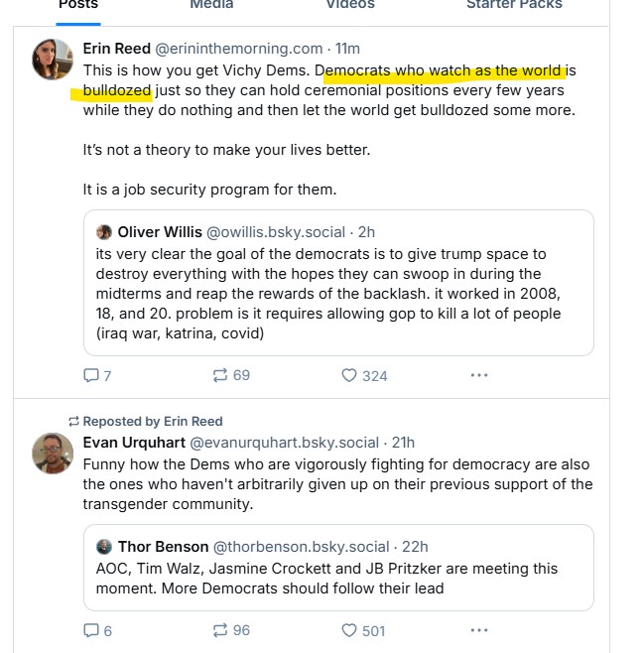
Task: Open Erin Reed's profile avatar
Action: 53,60
